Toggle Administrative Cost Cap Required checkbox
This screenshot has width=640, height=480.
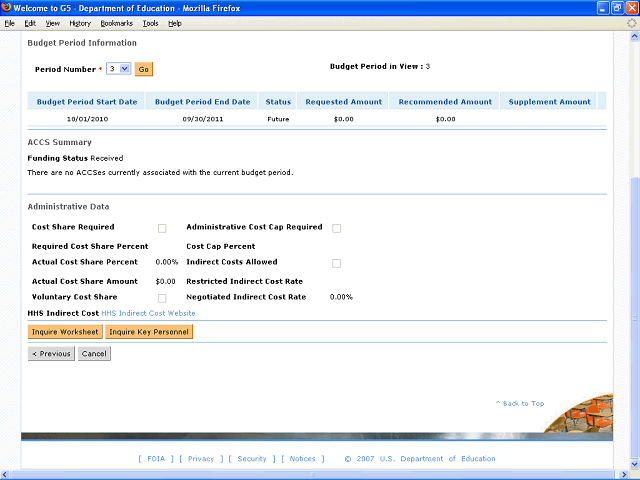pyautogui.click(x=336, y=228)
